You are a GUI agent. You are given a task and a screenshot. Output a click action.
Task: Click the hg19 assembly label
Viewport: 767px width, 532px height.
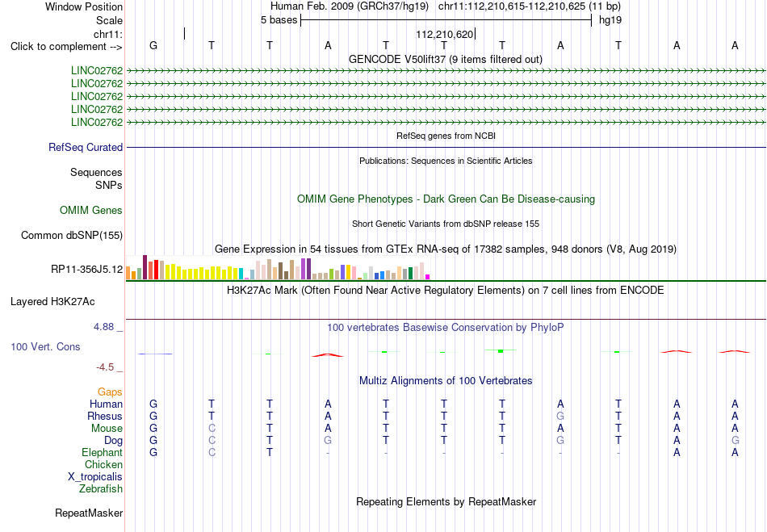[x=610, y=20]
